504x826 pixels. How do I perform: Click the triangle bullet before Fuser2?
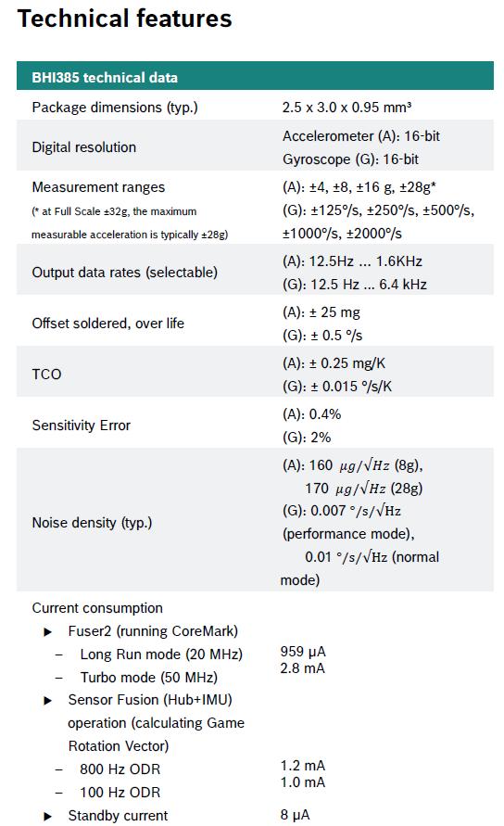pyautogui.click(x=48, y=632)
